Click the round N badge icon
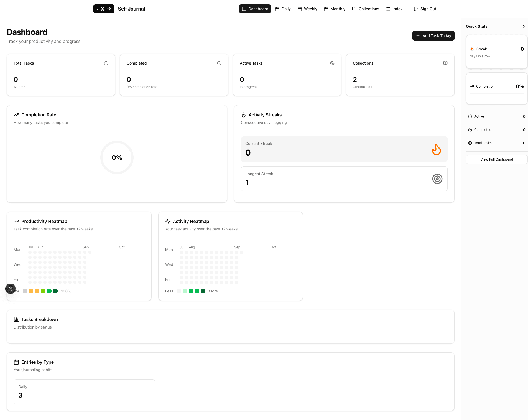 [x=11, y=289]
